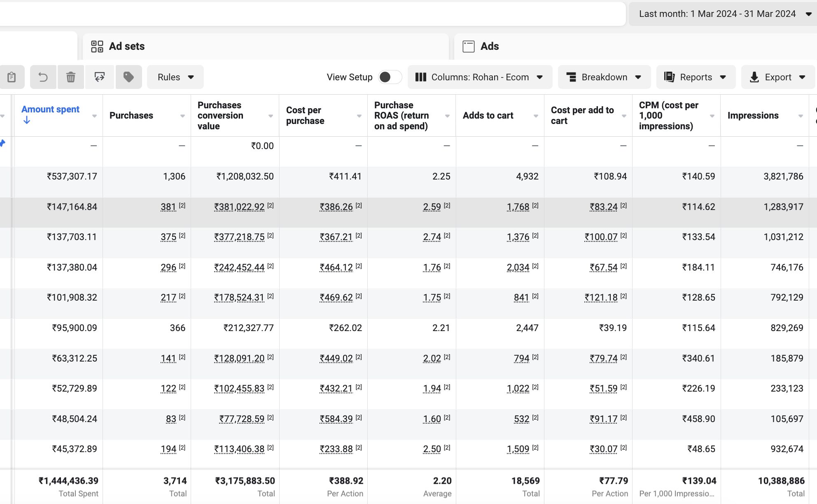Click the Export button

[x=777, y=77]
